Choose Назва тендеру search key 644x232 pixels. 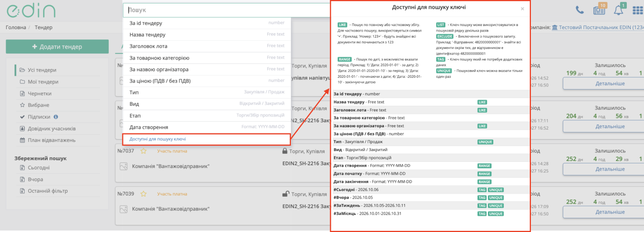[x=207, y=35]
